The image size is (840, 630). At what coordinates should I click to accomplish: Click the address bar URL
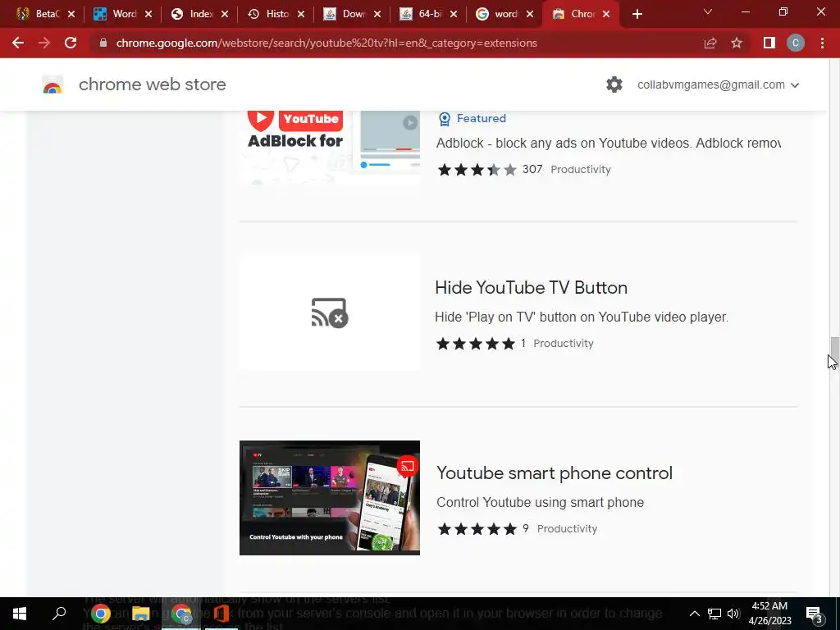pos(326,43)
